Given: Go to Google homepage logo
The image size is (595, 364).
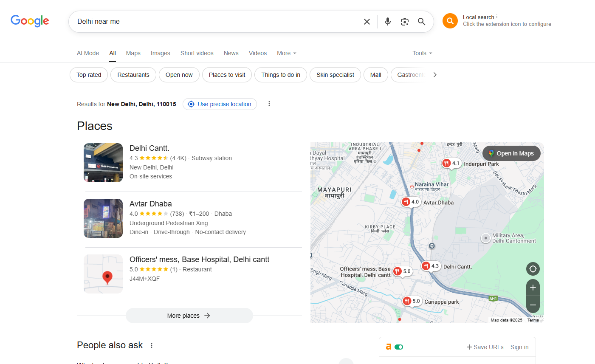Looking at the screenshot, I should pyautogui.click(x=30, y=21).
